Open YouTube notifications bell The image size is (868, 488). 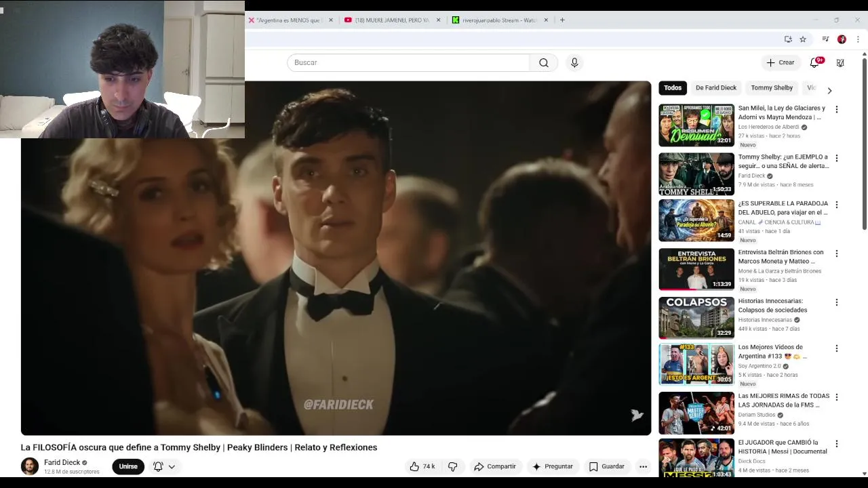[x=815, y=62]
